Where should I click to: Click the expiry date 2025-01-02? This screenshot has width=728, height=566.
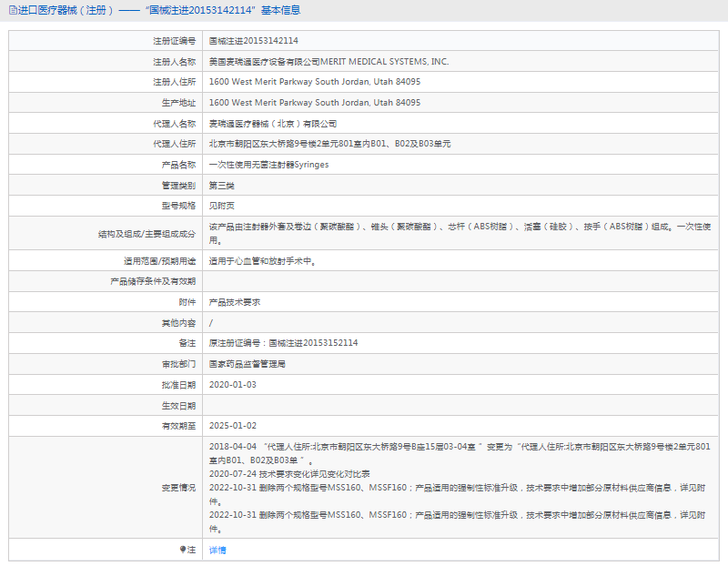233,426
